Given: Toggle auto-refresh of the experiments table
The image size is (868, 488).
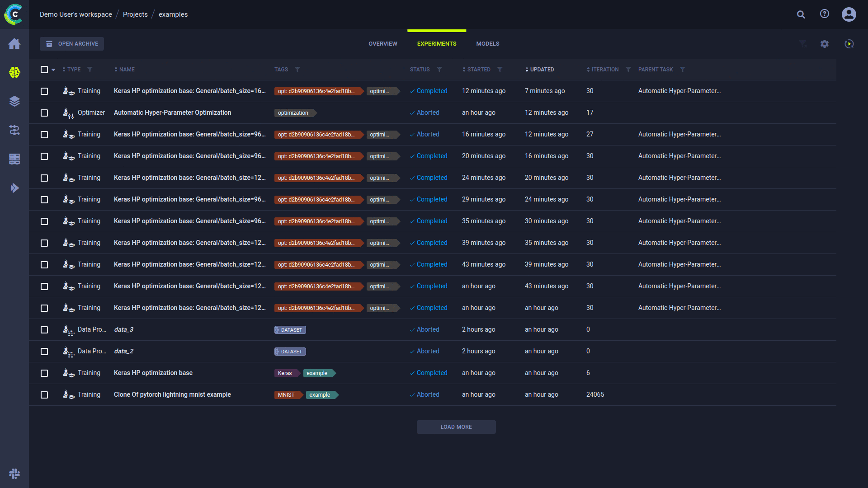Looking at the screenshot, I should pyautogui.click(x=849, y=43).
